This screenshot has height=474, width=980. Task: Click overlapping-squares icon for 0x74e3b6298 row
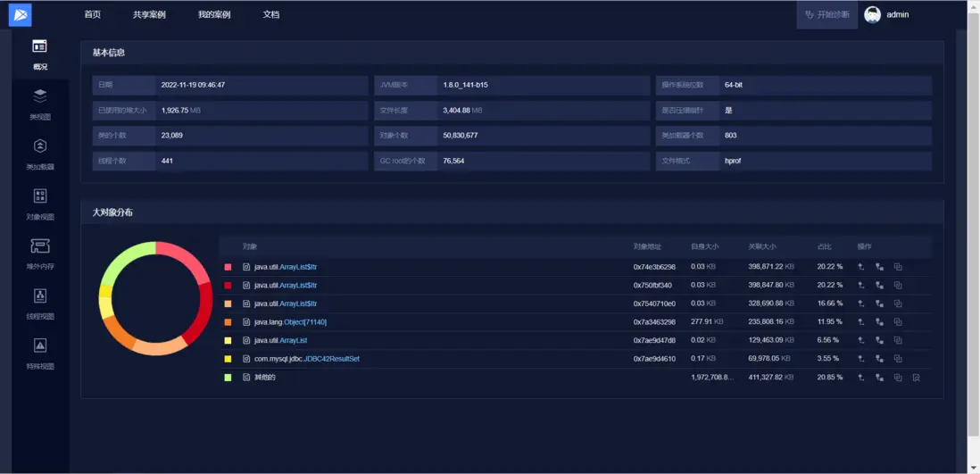pos(898,267)
